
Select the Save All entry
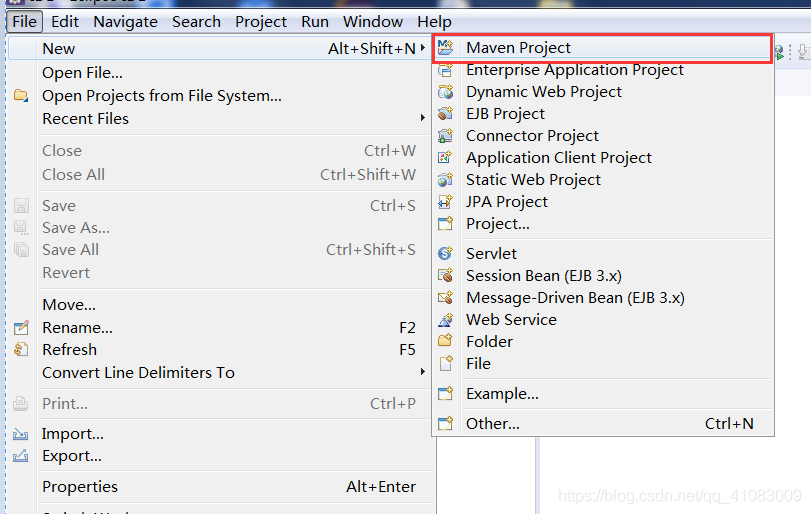click(x=220, y=250)
